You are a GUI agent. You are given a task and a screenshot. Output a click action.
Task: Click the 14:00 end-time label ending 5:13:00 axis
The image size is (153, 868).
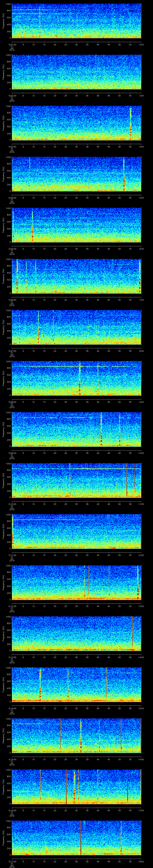[x=141, y=657]
